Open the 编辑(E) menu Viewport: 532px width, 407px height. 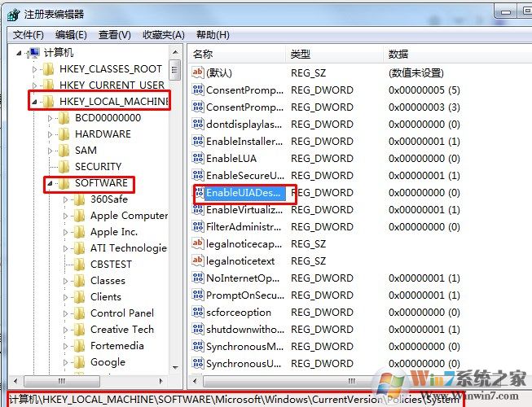click(71, 34)
